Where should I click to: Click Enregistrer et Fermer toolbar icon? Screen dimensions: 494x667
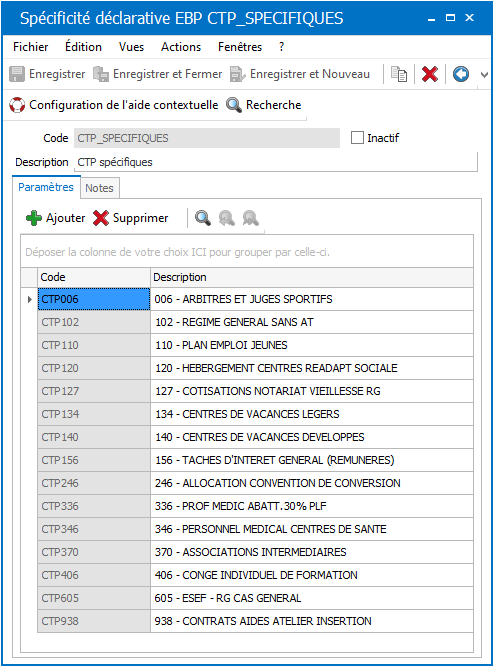(x=101, y=74)
